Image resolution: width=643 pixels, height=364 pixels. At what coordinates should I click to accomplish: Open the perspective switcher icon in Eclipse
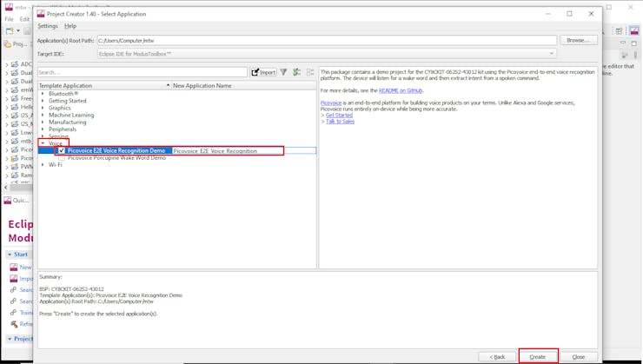pyautogui.click(x=619, y=30)
